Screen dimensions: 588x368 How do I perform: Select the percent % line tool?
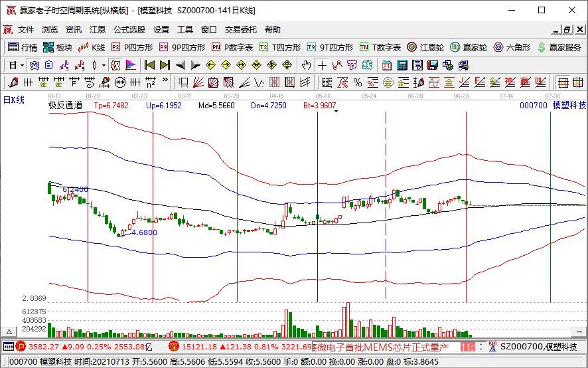[358, 82]
